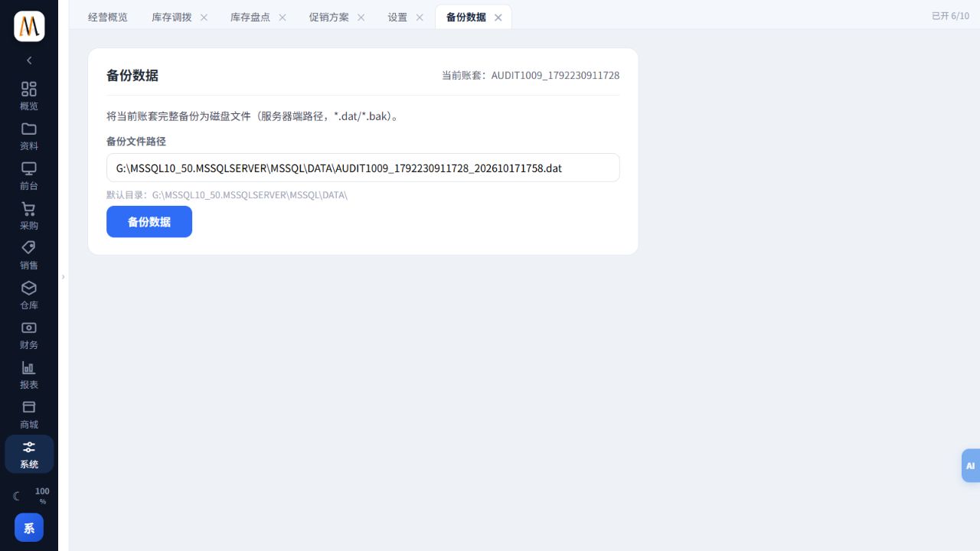The width and height of the screenshot is (980, 551).
Task: Open the 销售 tag sidebar icon
Action: tap(29, 255)
